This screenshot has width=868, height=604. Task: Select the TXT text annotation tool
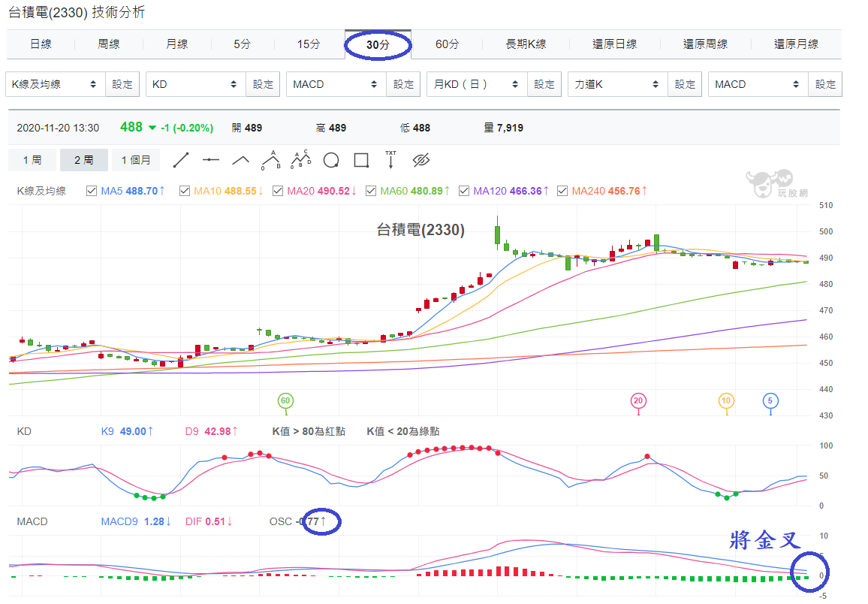pos(390,159)
